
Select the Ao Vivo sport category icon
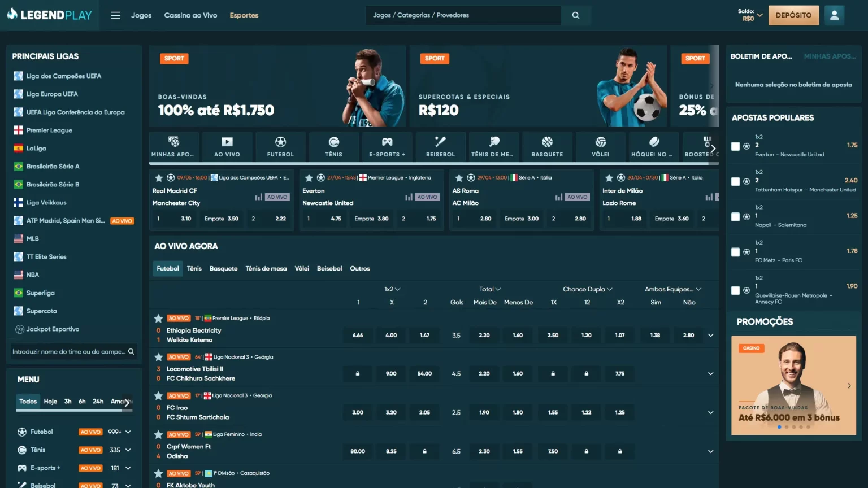coord(227,147)
